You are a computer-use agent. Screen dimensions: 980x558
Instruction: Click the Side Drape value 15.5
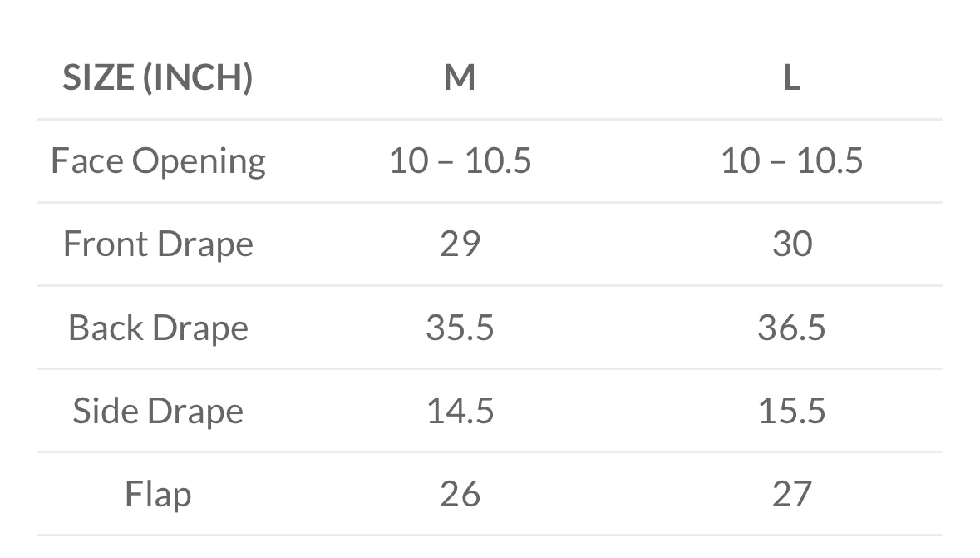tap(792, 411)
